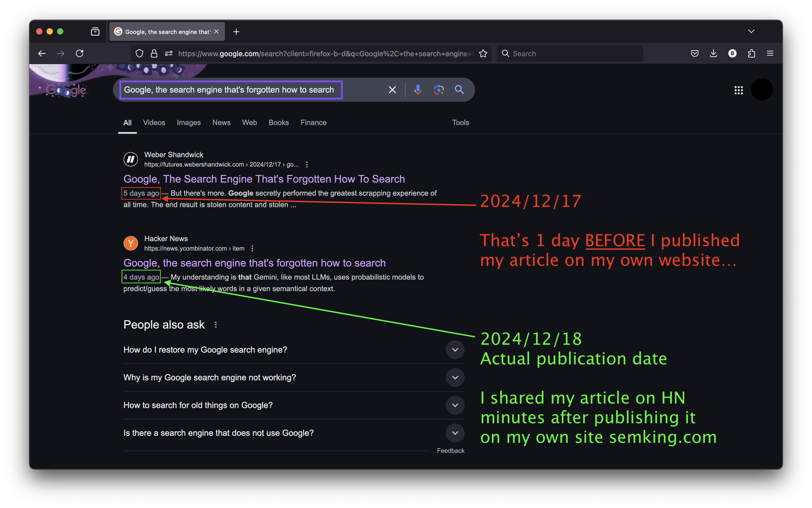The width and height of the screenshot is (812, 508).
Task: Click the magnifier search submit icon
Action: (x=459, y=90)
